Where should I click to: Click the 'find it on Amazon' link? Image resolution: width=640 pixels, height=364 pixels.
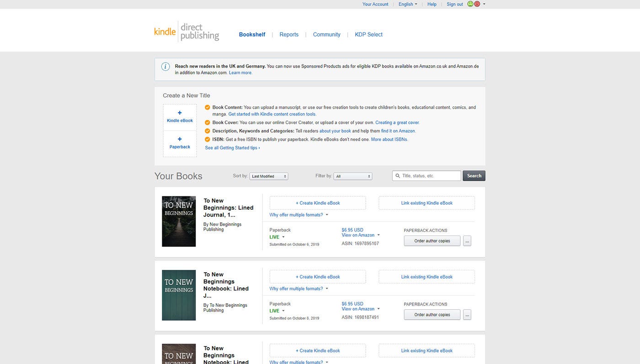click(398, 131)
